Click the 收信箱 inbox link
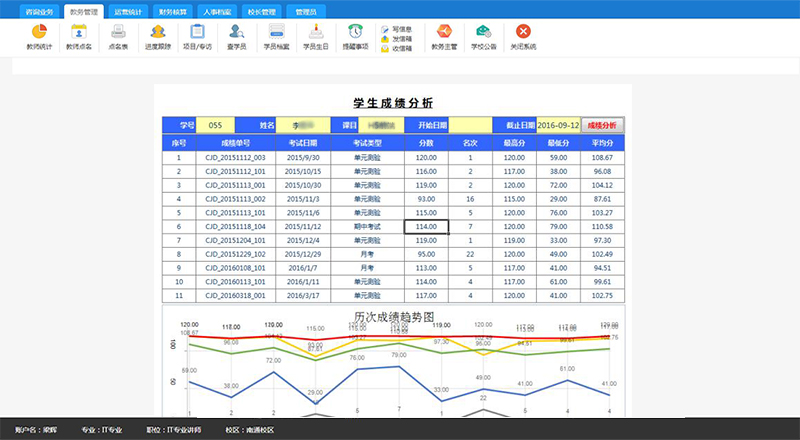 402,47
